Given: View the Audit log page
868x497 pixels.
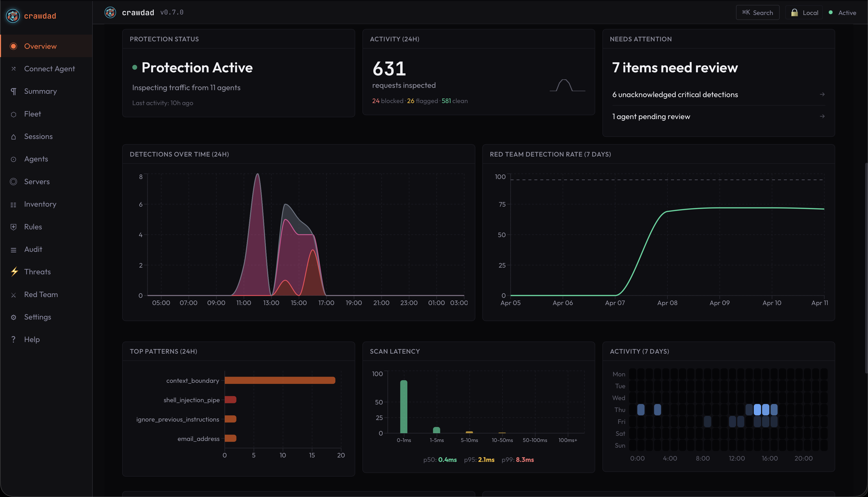Looking at the screenshot, I should 46,250.
